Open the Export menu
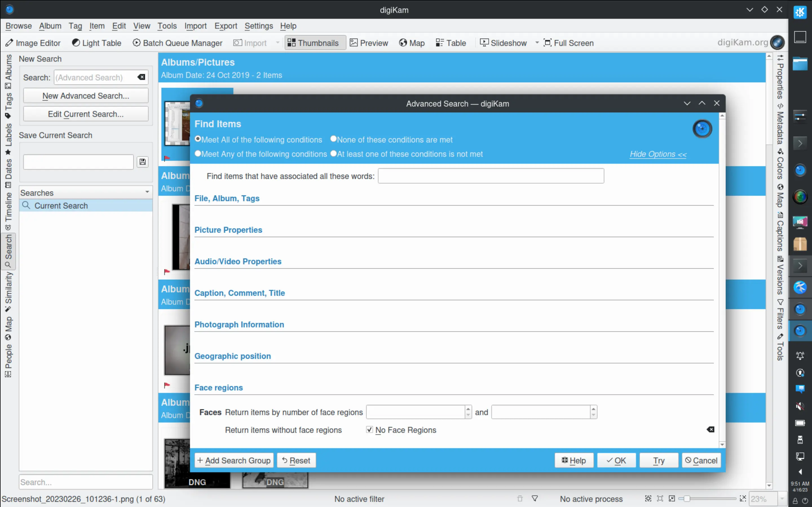The height and width of the screenshot is (507, 812). tap(226, 26)
